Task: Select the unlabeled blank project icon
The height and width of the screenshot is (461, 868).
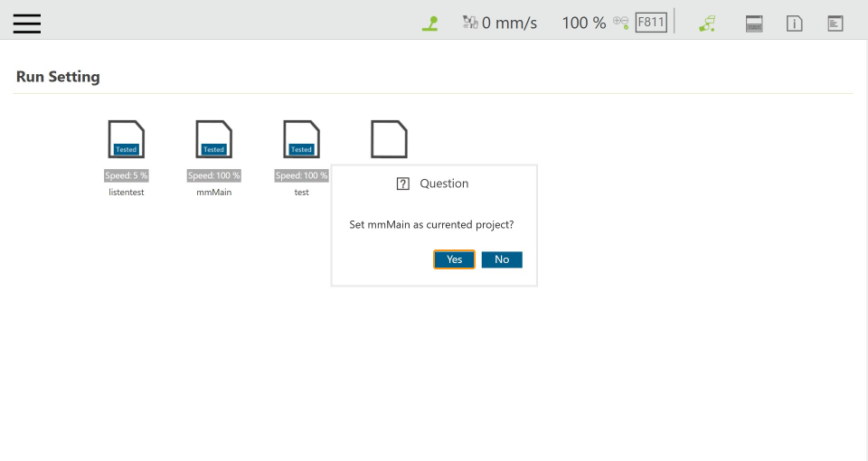Action: (389, 139)
